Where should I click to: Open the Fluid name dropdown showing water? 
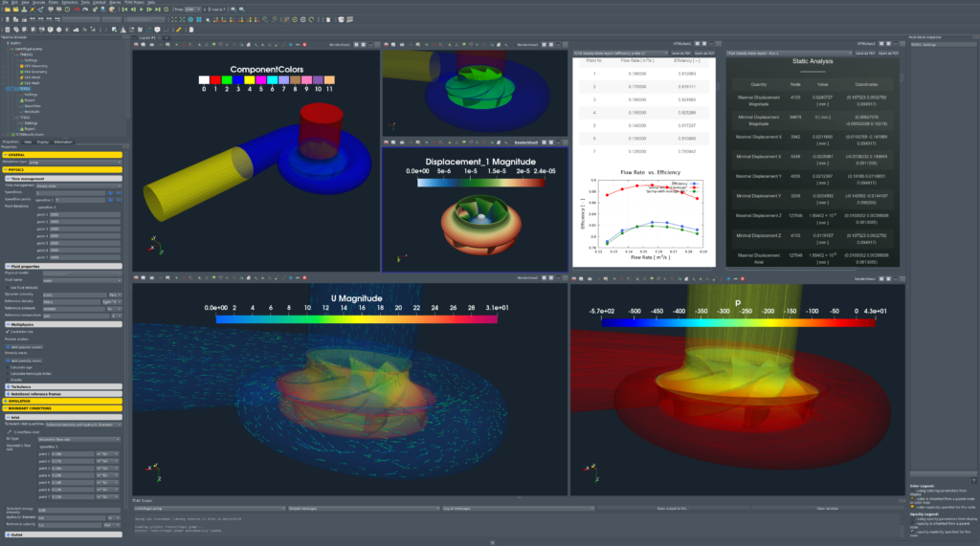tap(80, 280)
